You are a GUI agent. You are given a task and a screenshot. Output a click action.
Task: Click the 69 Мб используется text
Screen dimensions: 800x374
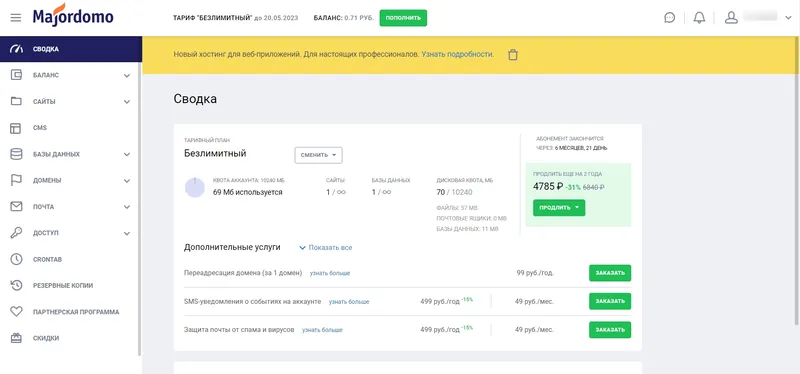[247, 192]
